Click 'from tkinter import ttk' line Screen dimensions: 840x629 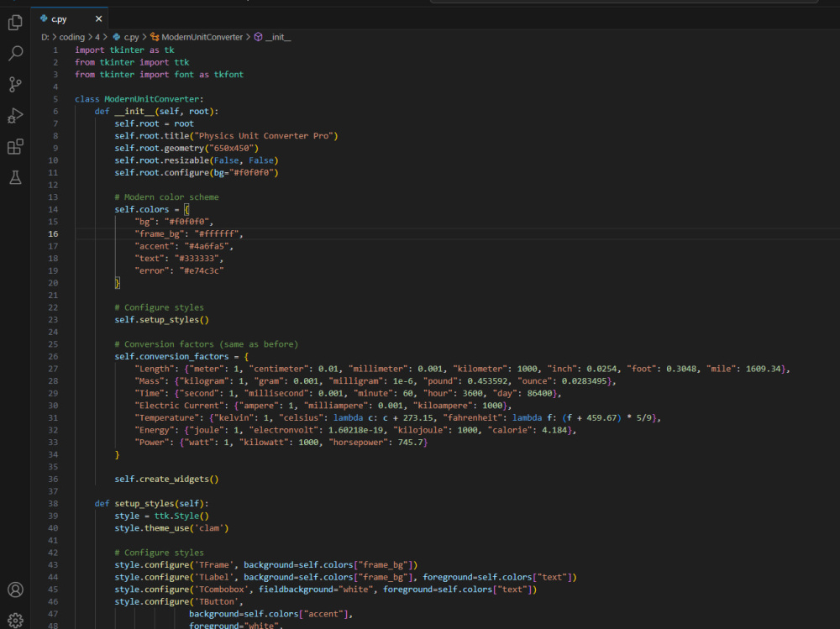click(132, 62)
